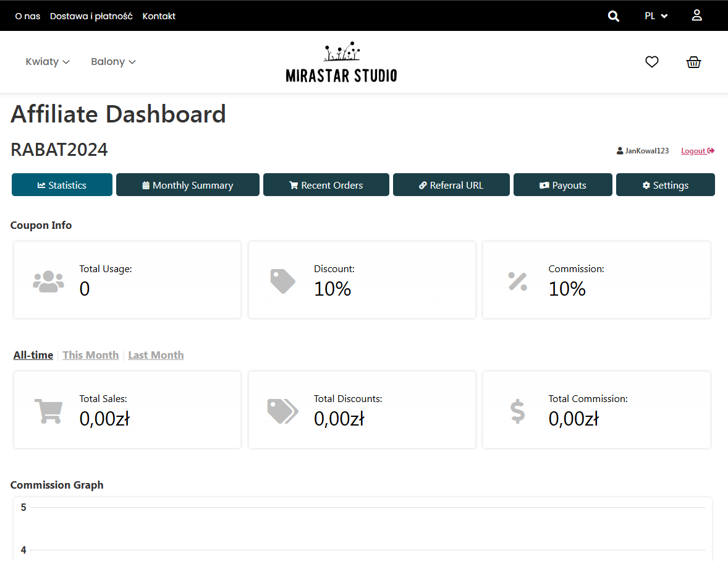The height and width of the screenshot is (561, 728).
Task: Open the O nas page
Action: click(27, 16)
